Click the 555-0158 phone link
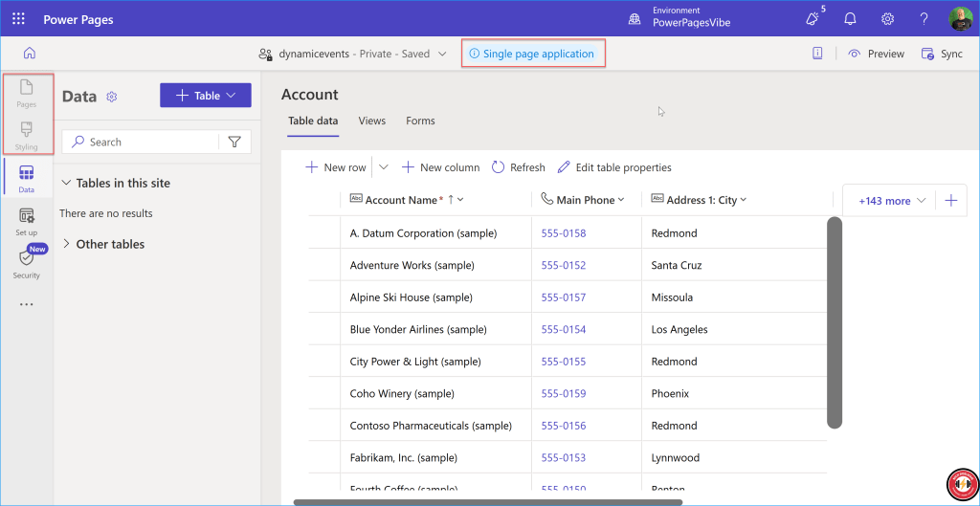 563,233
